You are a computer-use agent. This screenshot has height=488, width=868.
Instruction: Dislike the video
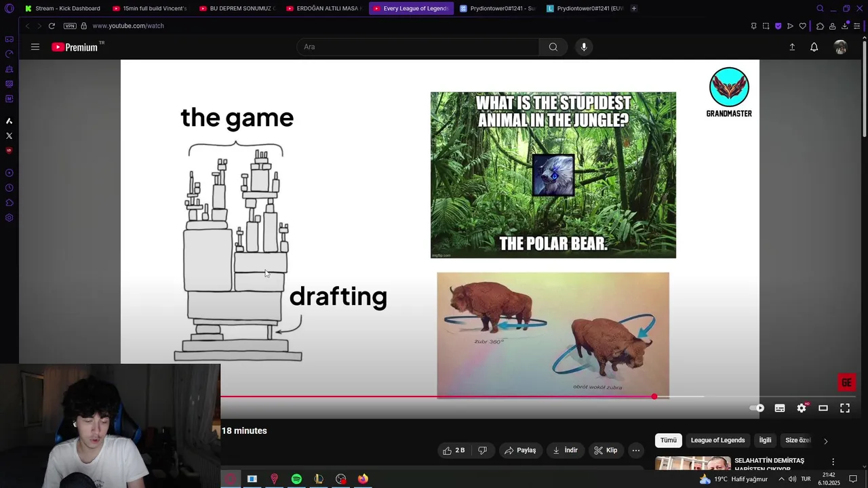click(483, 450)
